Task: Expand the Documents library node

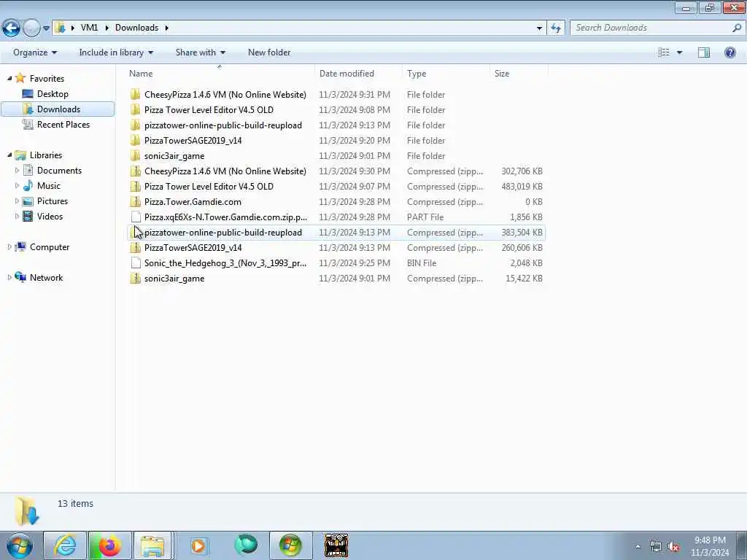Action: coord(18,170)
